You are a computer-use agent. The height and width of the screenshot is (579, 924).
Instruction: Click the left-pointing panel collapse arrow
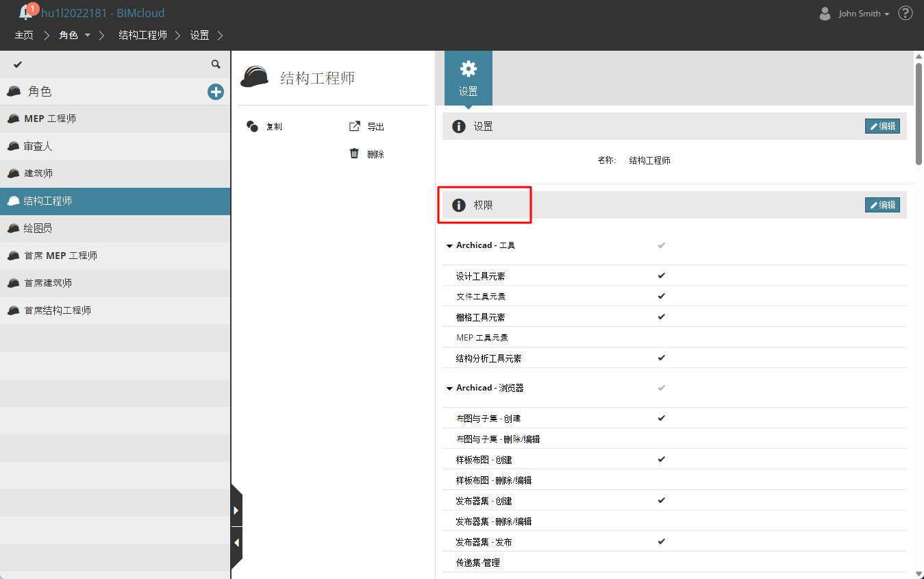pyautogui.click(x=236, y=543)
